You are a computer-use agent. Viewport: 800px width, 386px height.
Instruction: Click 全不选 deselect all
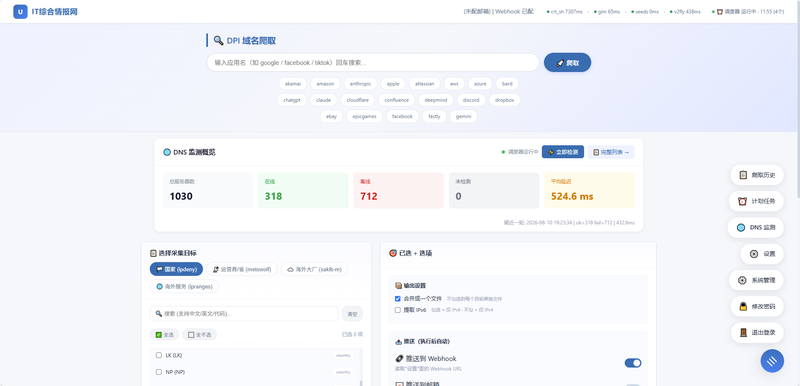coord(199,335)
